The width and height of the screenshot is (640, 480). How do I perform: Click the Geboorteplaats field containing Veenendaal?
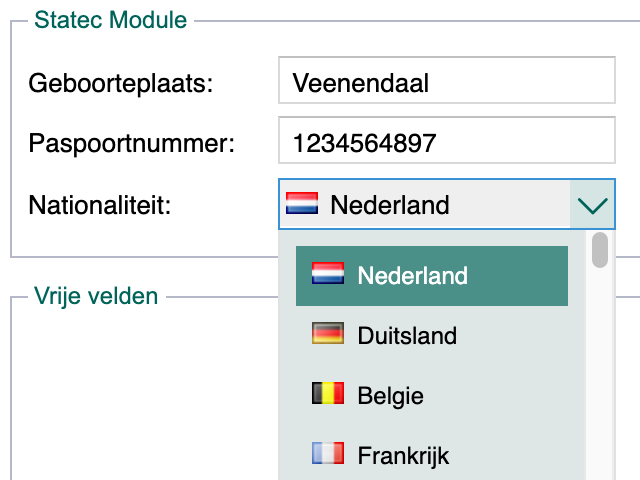click(x=447, y=80)
